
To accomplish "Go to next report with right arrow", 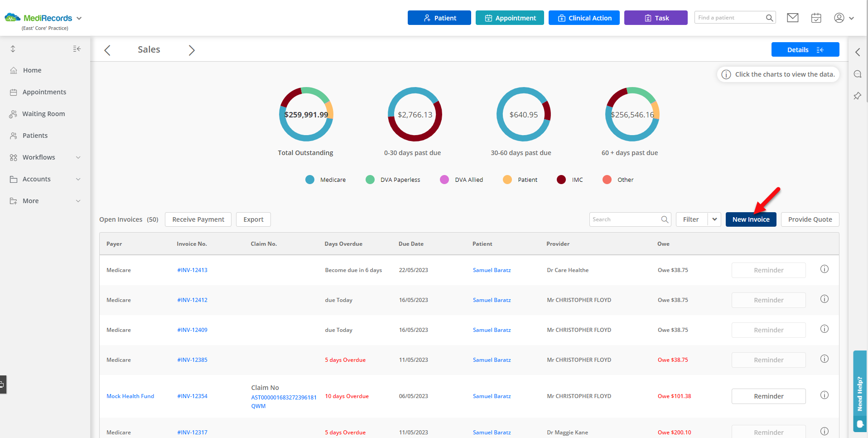I will [x=192, y=50].
